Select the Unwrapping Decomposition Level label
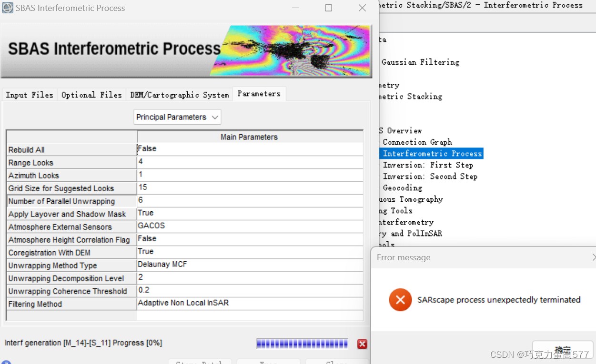This screenshot has width=596, height=364. [72, 278]
